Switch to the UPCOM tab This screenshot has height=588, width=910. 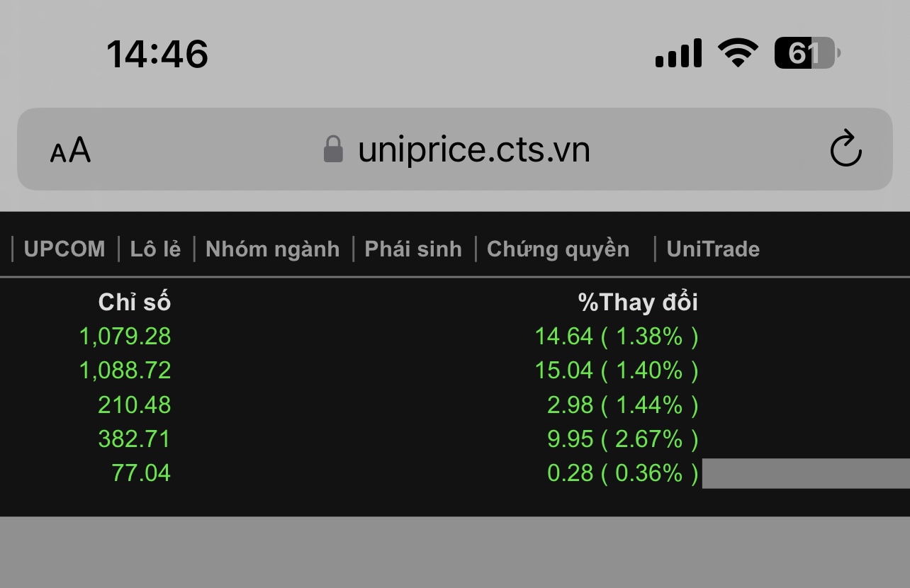[x=64, y=249]
